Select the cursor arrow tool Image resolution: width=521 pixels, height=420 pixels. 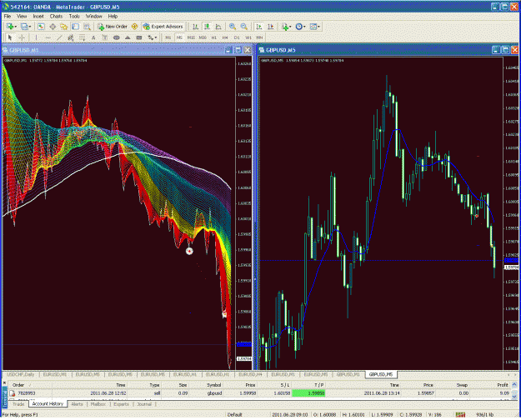pos(10,37)
